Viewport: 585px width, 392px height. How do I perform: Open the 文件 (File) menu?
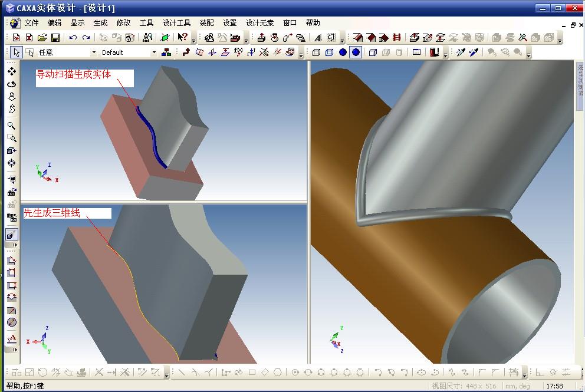pyautogui.click(x=31, y=23)
